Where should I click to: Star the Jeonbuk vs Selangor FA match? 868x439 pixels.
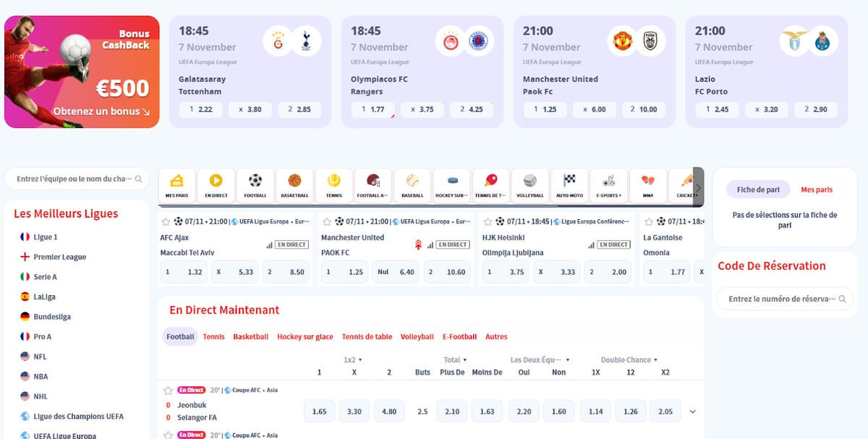[168, 391]
